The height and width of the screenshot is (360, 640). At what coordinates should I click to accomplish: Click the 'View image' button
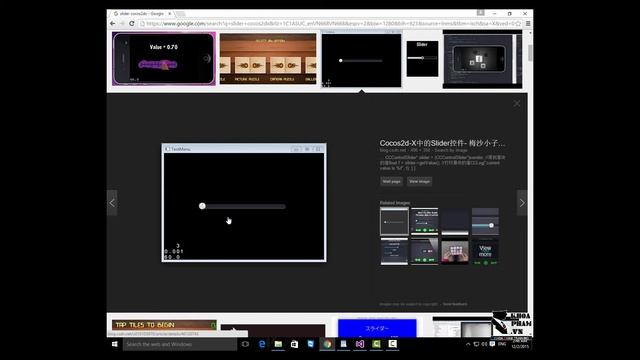[x=419, y=181]
